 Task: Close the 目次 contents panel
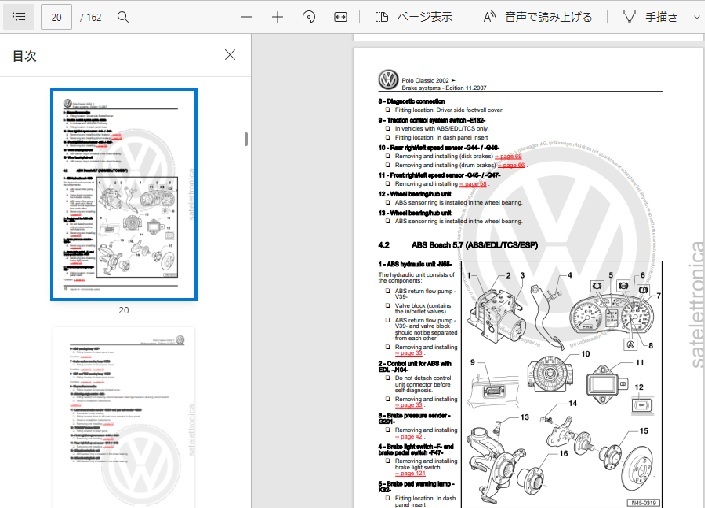230,55
